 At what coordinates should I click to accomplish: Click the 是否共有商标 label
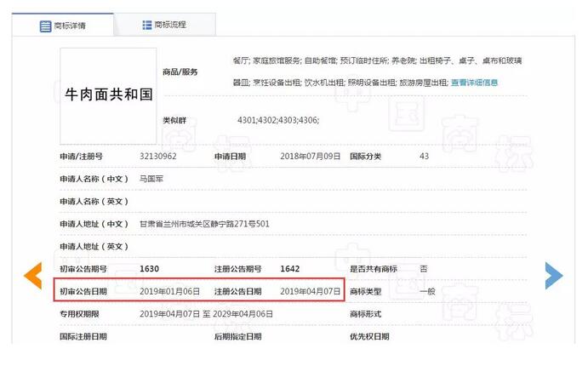coord(374,269)
